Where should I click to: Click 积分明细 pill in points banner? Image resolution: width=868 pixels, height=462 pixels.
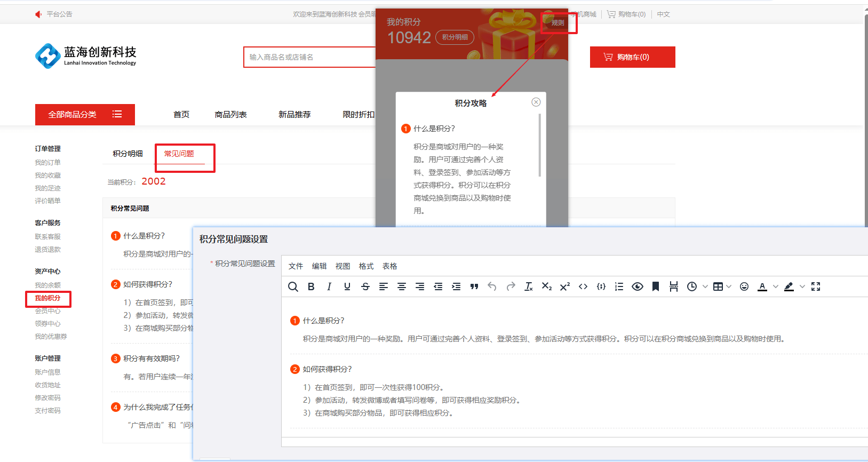tap(455, 37)
